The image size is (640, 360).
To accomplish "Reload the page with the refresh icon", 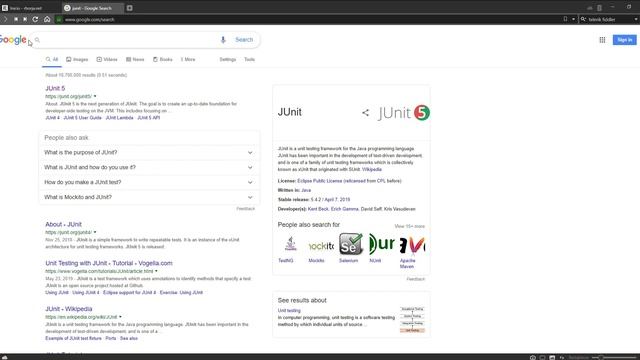I will pos(36,19).
